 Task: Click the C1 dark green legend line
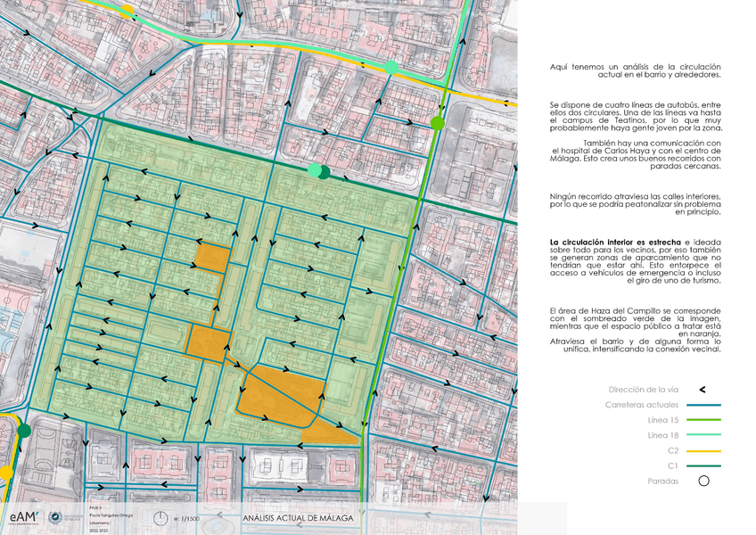(x=703, y=465)
